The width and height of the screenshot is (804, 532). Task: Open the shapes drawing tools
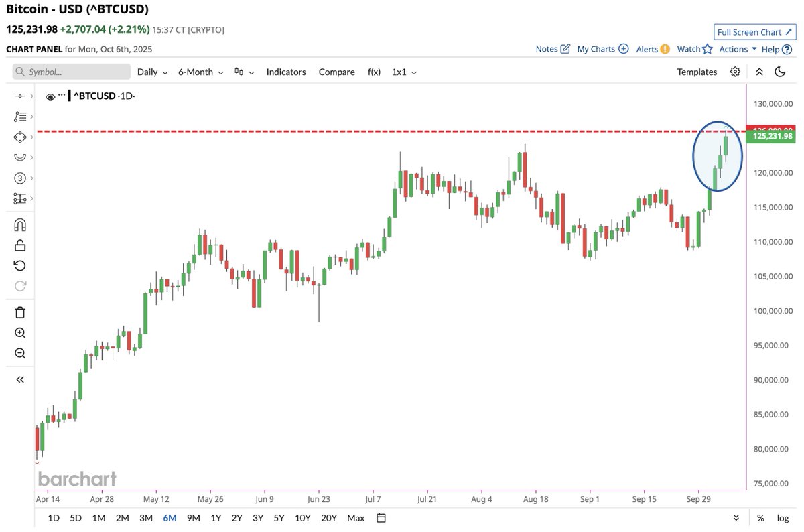tap(20, 137)
